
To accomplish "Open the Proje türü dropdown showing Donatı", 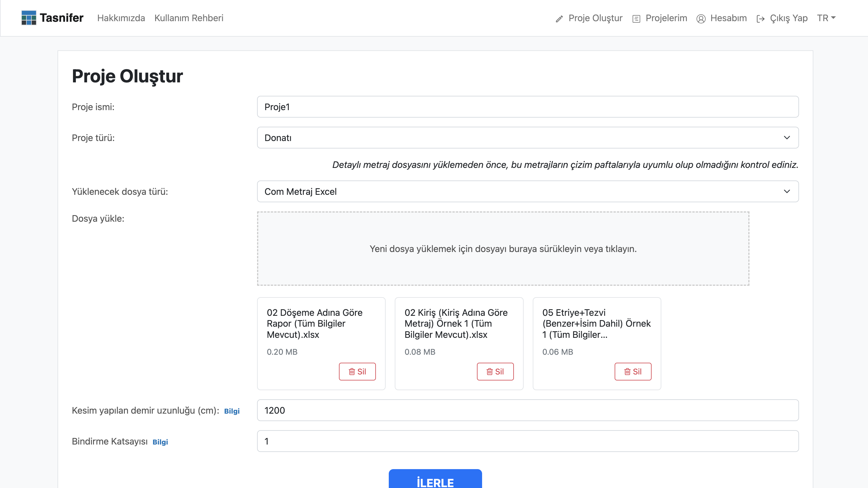I will (x=528, y=138).
